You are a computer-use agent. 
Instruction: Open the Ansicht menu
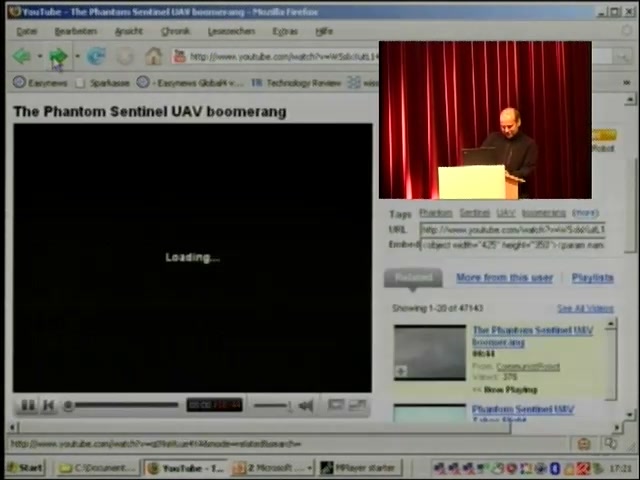pyautogui.click(x=129, y=31)
